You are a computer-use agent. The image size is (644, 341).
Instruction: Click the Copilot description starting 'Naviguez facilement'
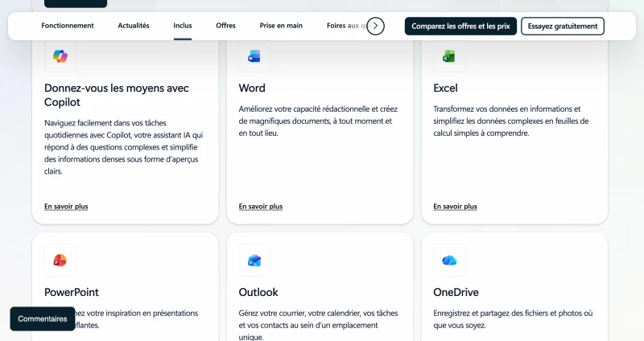pos(124,147)
